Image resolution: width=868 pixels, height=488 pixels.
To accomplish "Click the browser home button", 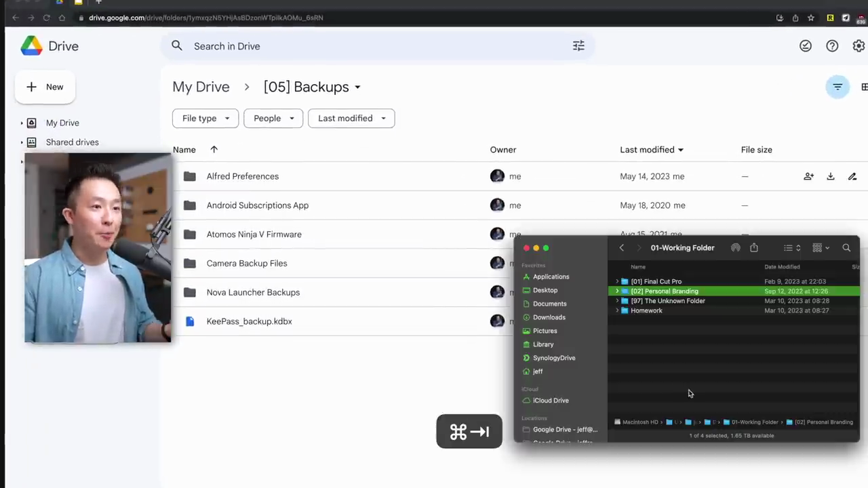I will coord(62,18).
